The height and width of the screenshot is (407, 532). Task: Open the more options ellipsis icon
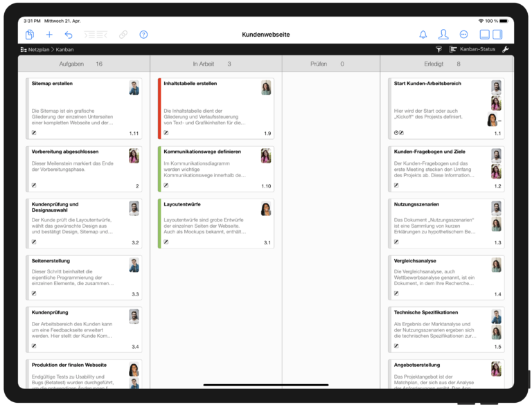(x=463, y=35)
